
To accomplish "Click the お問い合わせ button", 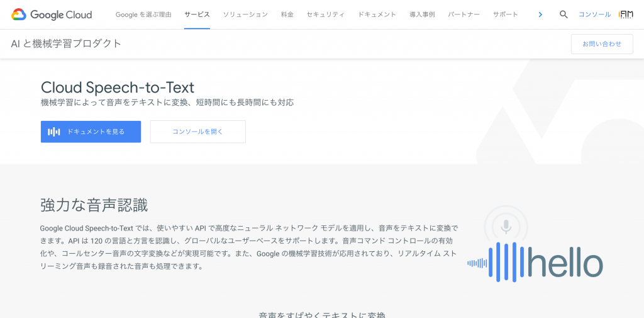I will coord(602,44).
